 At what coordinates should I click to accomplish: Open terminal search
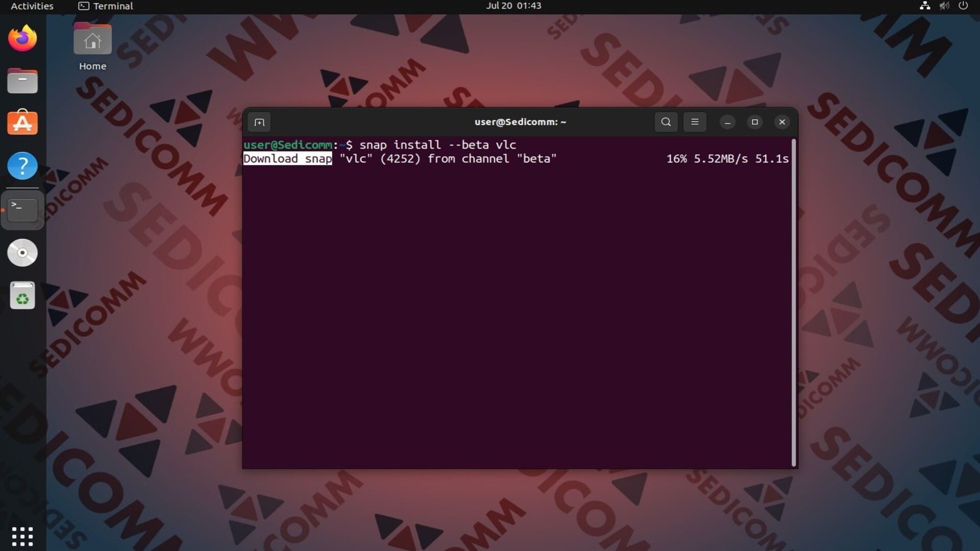(x=666, y=122)
